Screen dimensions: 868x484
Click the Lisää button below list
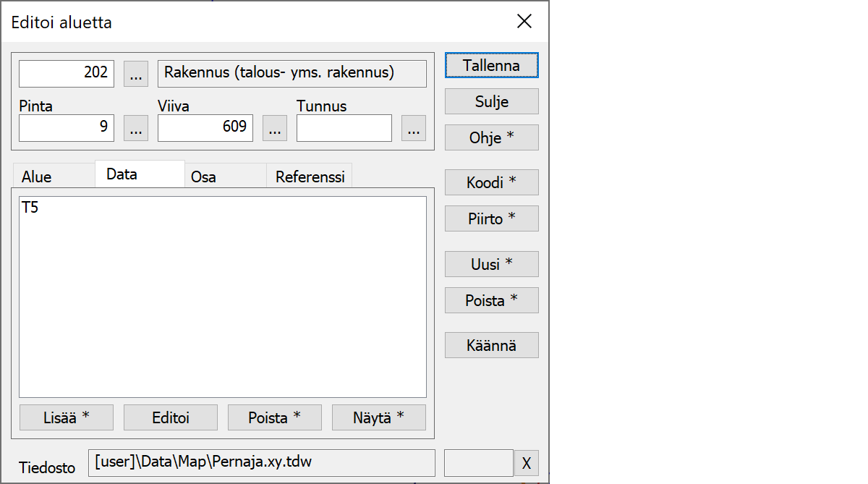[x=67, y=417]
